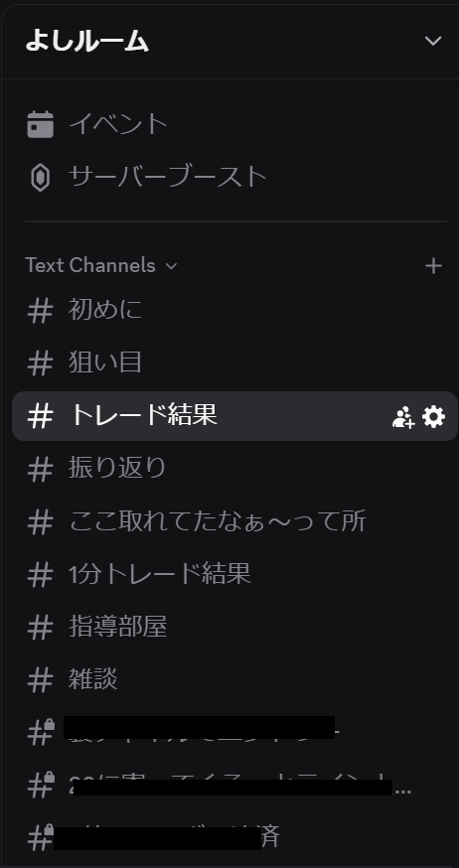Select the トレード結果 channel
Image resolution: width=459 pixels, height=868 pixels.
point(234,416)
